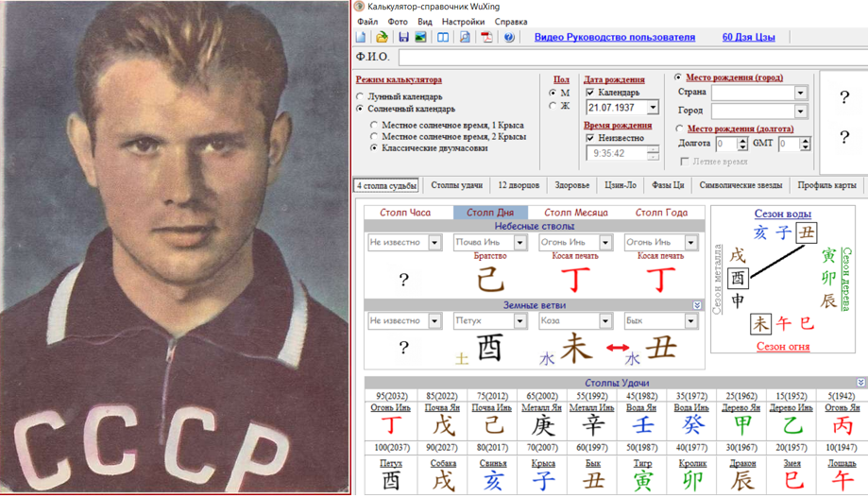The height and width of the screenshot is (498, 868).
Task: Click the boxed 未 in the season diagram
Action: click(x=760, y=324)
